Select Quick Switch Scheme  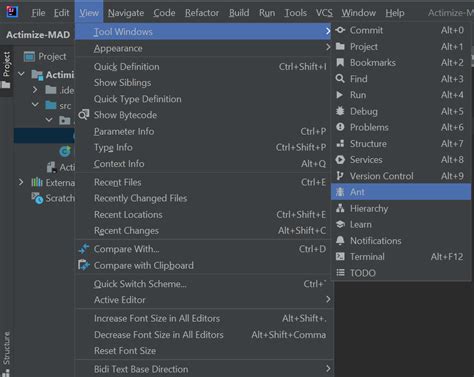[x=203, y=284]
